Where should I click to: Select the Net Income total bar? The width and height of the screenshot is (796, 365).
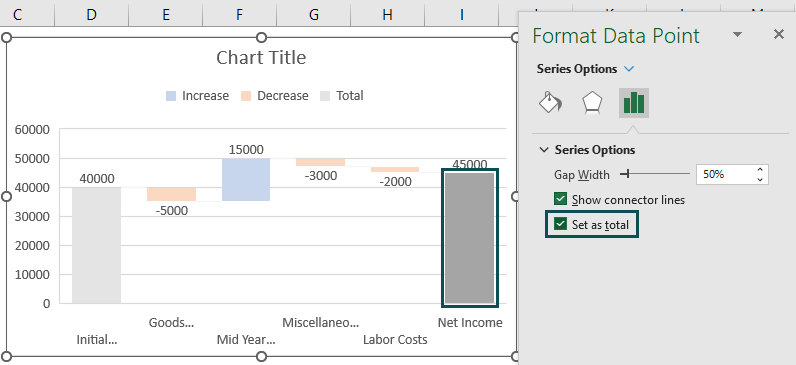[470, 238]
